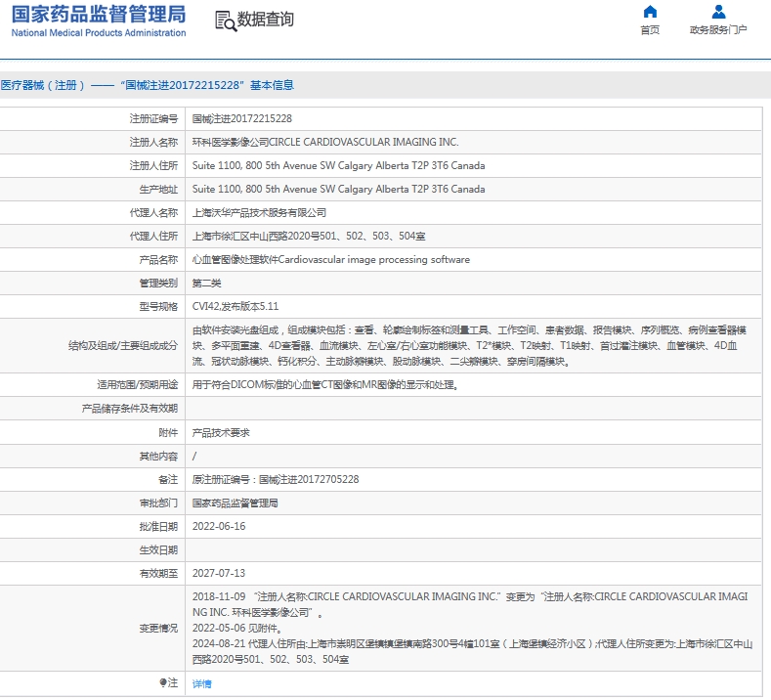Screen dimensions: 771x700
Task: Click agent name 上海沃华产品技术服务有限公司
Action: point(259,212)
